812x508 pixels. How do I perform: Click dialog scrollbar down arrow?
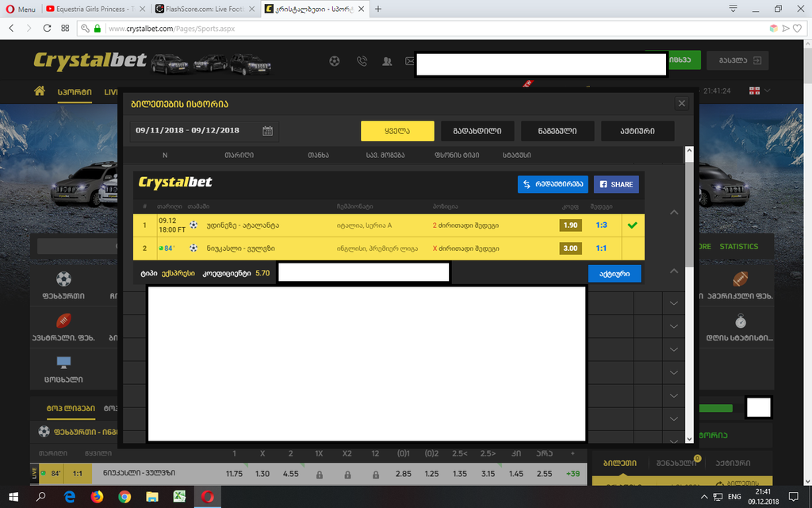(689, 438)
